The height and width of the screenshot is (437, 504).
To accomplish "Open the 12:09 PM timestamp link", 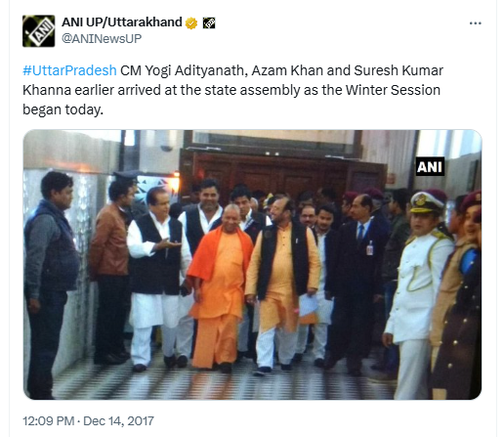I will pos(48,421).
